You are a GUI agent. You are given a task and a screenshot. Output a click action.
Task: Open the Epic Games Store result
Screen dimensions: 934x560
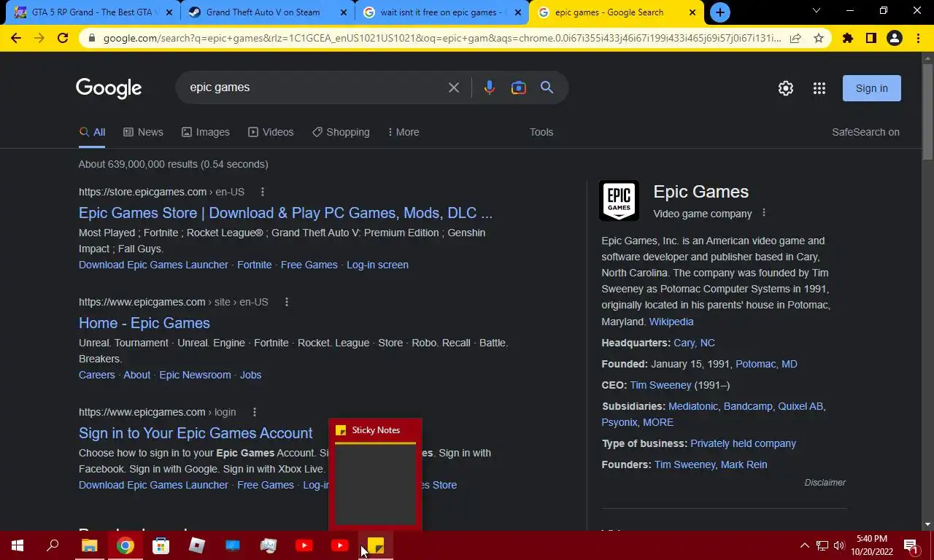[285, 213]
